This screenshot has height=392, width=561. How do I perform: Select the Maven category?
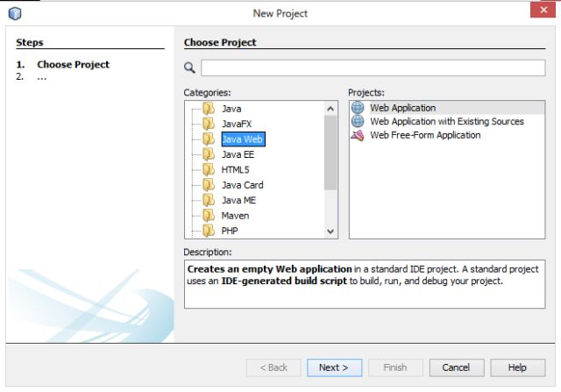(235, 216)
